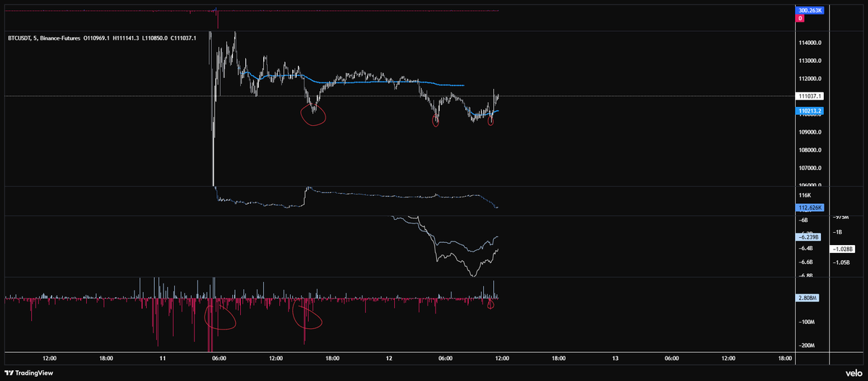Click the 300.263K indicator value label

(x=808, y=11)
